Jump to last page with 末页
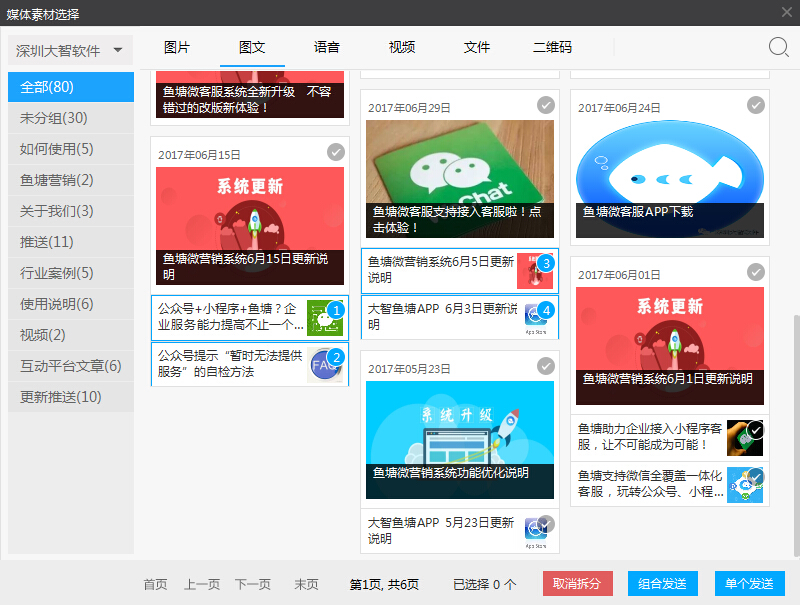The height and width of the screenshot is (605, 800). pyautogui.click(x=306, y=584)
